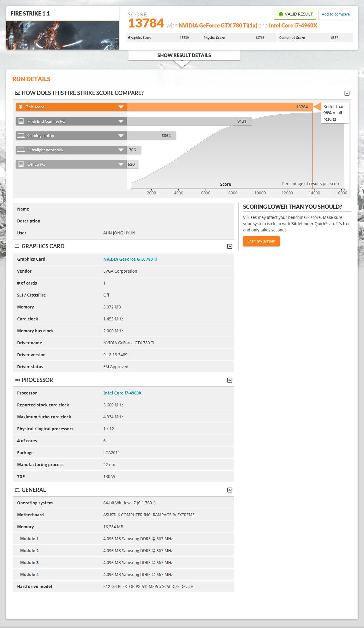
Task: Open the Office PC dropdown arrow
Action: coord(121,164)
